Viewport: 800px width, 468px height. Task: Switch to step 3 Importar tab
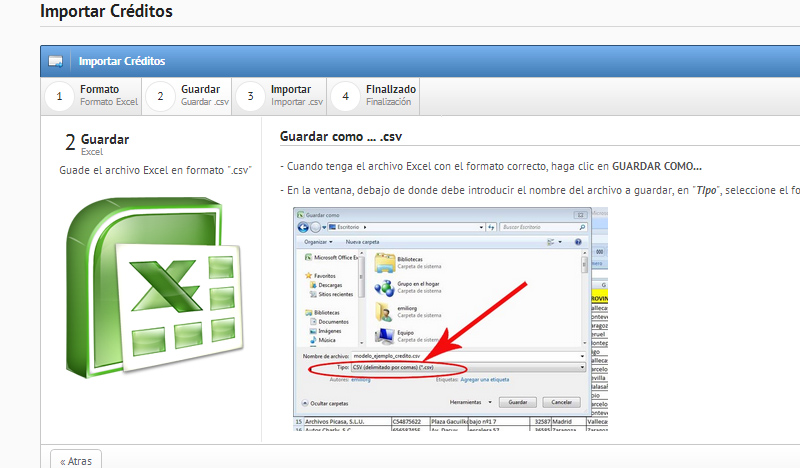coord(278,96)
